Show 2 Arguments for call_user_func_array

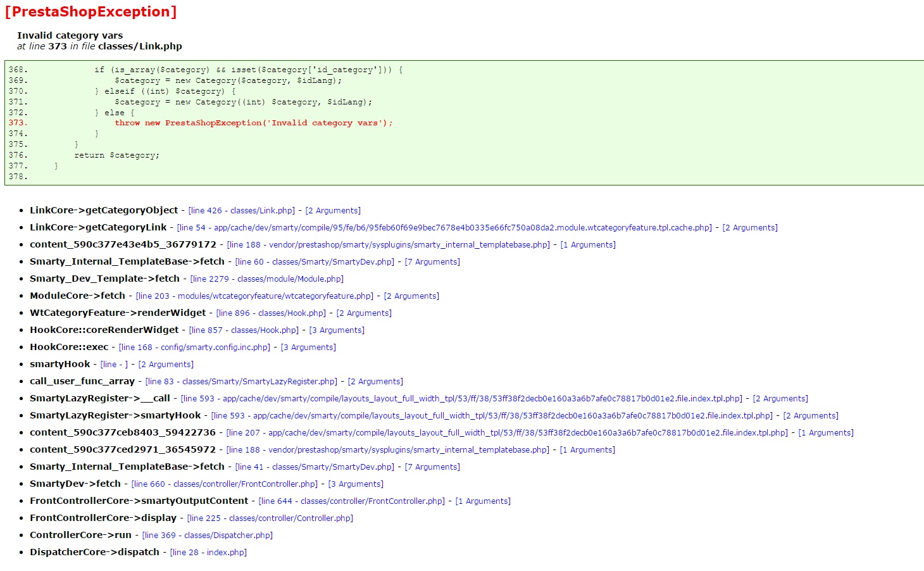pos(375,382)
